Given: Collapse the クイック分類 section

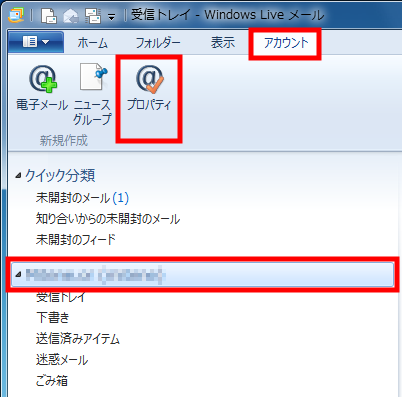Looking at the screenshot, I should (x=18, y=175).
